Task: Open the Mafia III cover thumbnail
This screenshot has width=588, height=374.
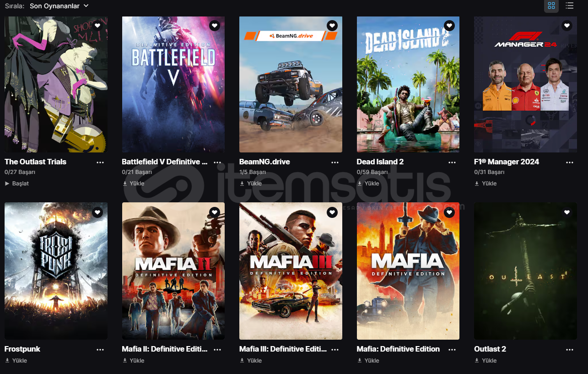Action: coord(291,271)
